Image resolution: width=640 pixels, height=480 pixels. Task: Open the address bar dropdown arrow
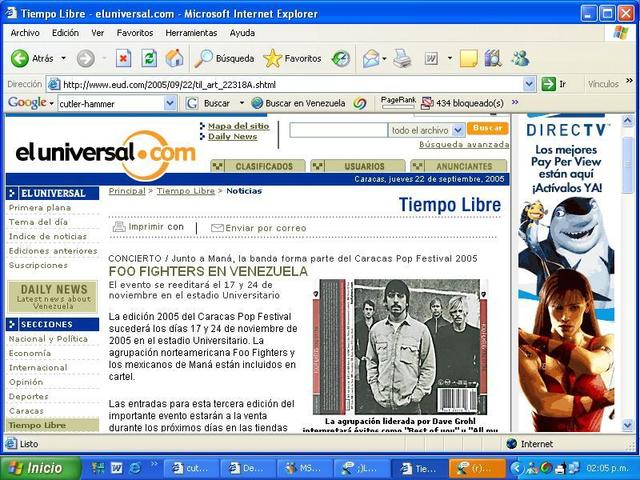pyautogui.click(x=529, y=84)
